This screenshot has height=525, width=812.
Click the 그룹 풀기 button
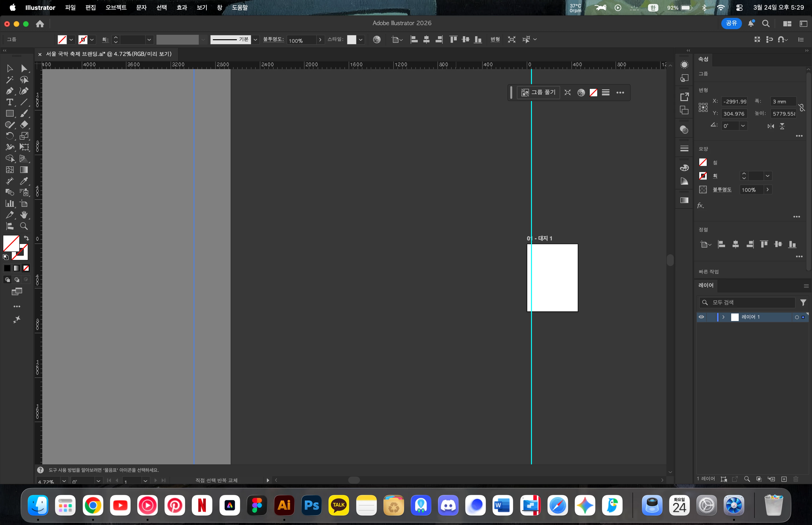(x=539, y=92)
